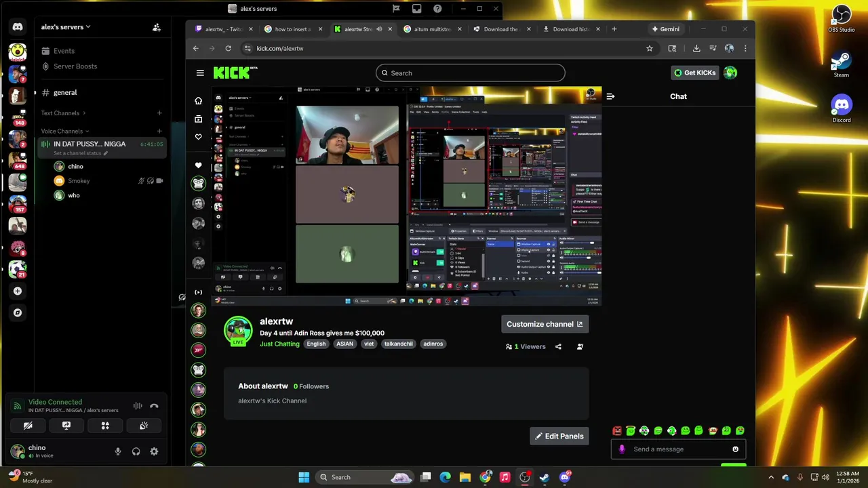Open Kick profile avatar menu
Screen dimensions: 868x488
730,73
